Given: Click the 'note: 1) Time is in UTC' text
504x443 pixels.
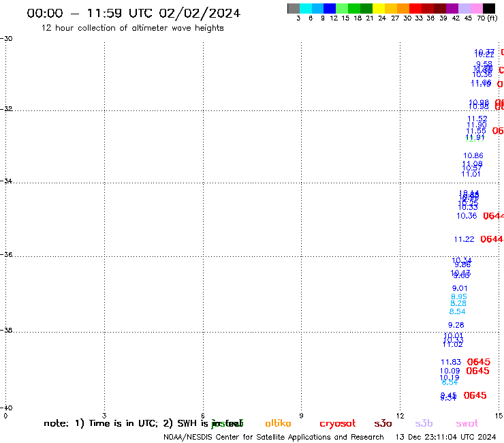Looking at the screenshot, I should (x=101, y=423).
